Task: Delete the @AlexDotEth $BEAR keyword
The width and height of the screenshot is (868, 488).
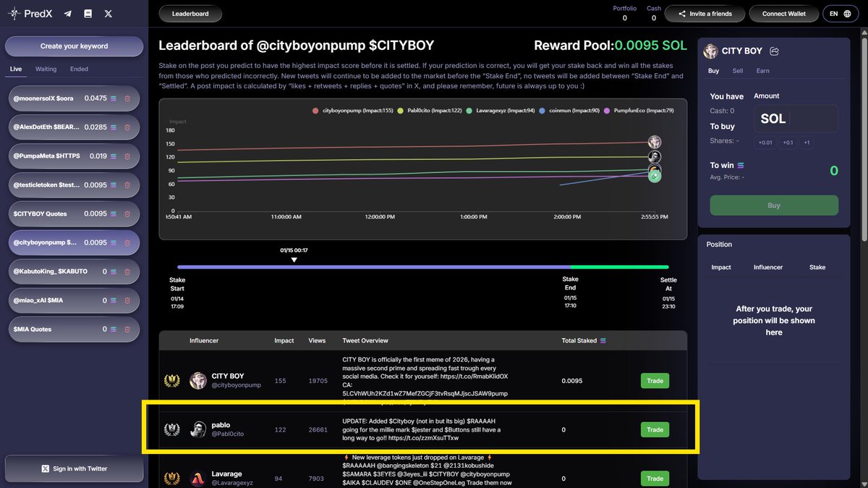Action: pyautogui.click(x=127, y=127)
